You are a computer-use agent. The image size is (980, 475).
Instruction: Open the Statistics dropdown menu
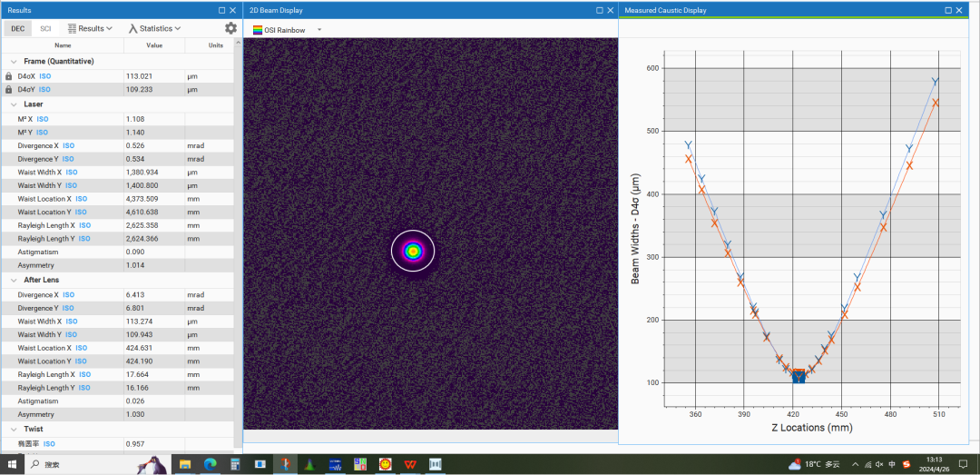tap(155, 28)
